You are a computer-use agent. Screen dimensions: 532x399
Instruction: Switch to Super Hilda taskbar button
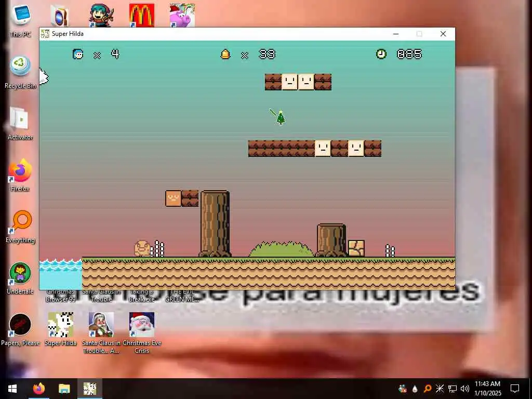(x=90, y=389)
